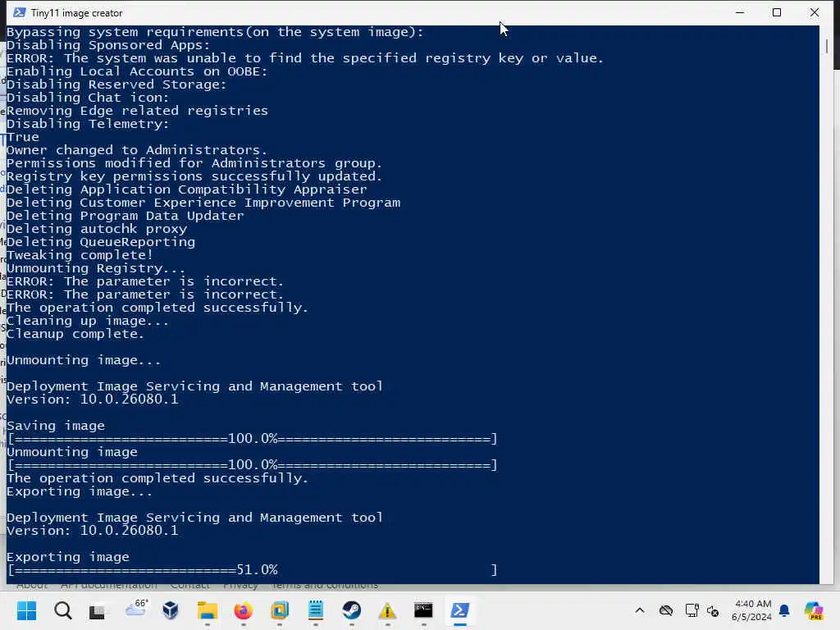The height and width of the screenshot is (630, 840).
Task: Click the 'Tiny11 image creator' window title
Action: [x=76, y=13]
